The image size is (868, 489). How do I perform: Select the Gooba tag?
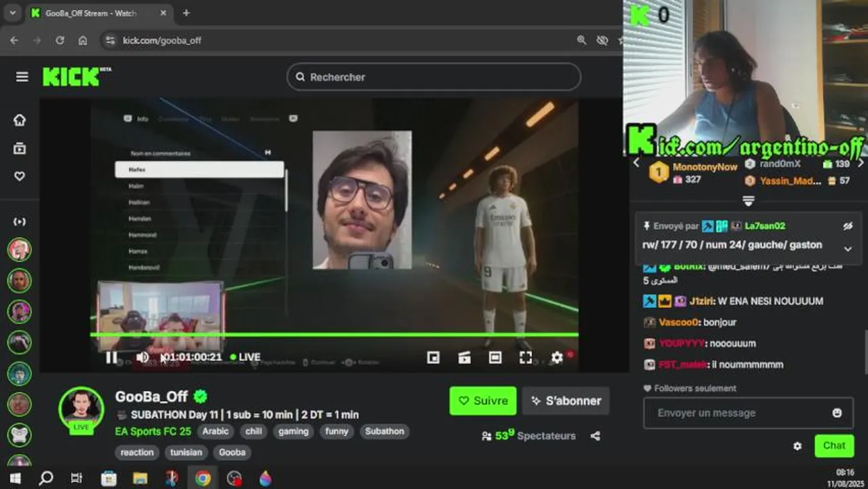point(232,452)
